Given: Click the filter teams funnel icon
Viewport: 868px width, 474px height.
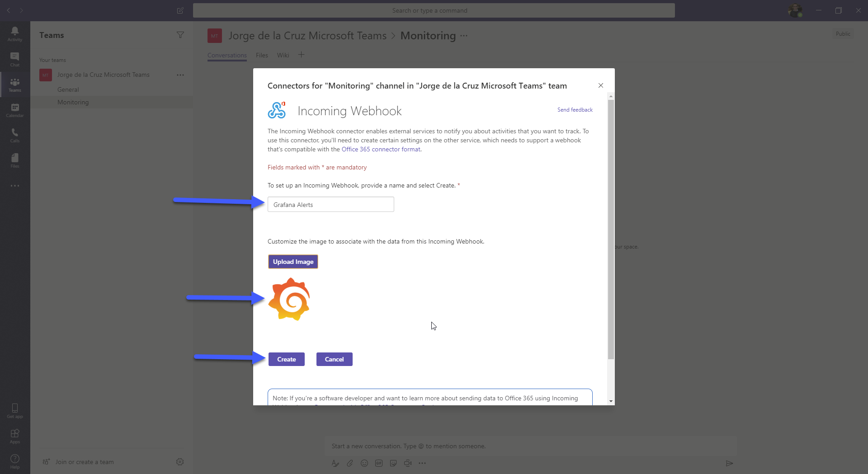Looking at the screenshot, I should (180, 35).
